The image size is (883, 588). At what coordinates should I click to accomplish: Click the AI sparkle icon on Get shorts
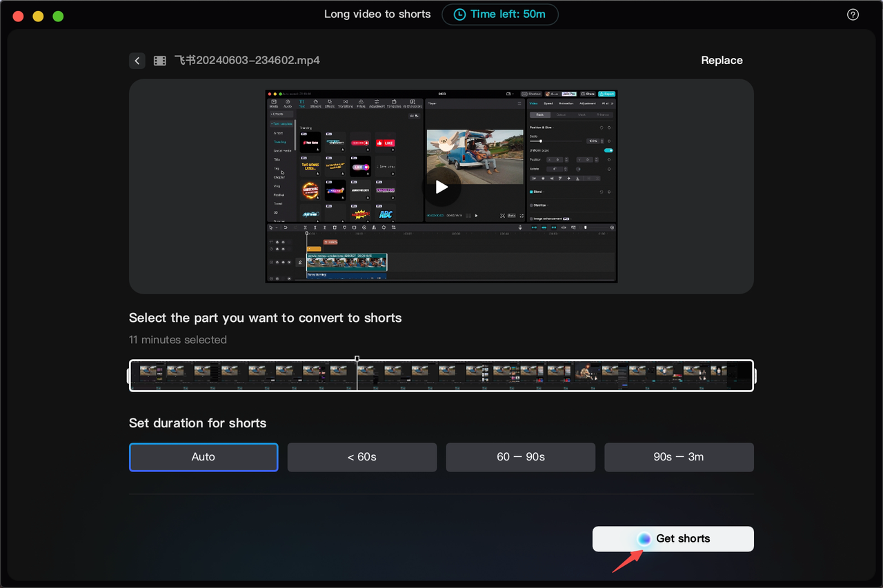pos(644,538)
